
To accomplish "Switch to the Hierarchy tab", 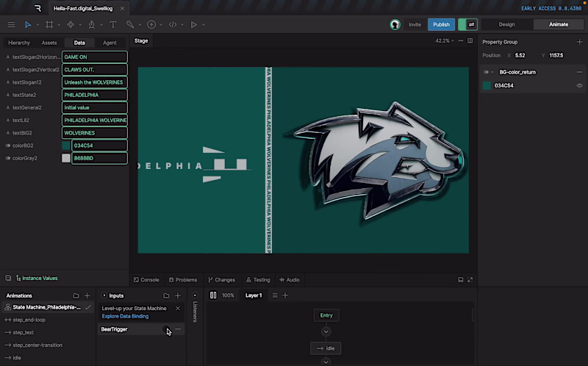I will coord(19,43).
